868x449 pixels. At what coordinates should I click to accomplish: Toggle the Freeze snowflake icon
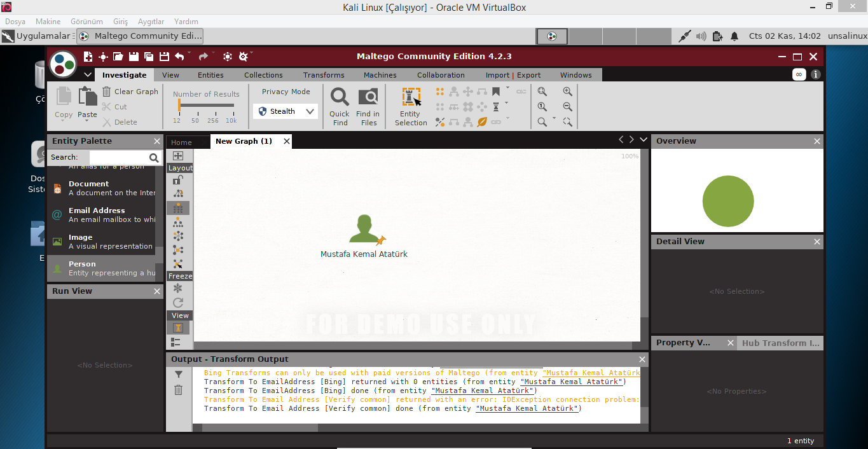178,289
